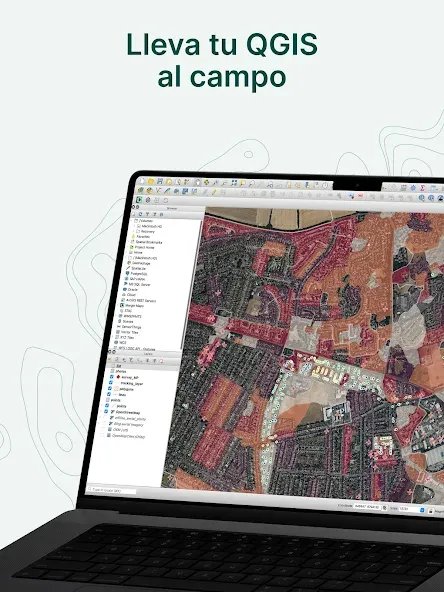Click the Statistical Summary sigma icon
This screenshot has height=592, width=444.
click(x=422, y=188)
